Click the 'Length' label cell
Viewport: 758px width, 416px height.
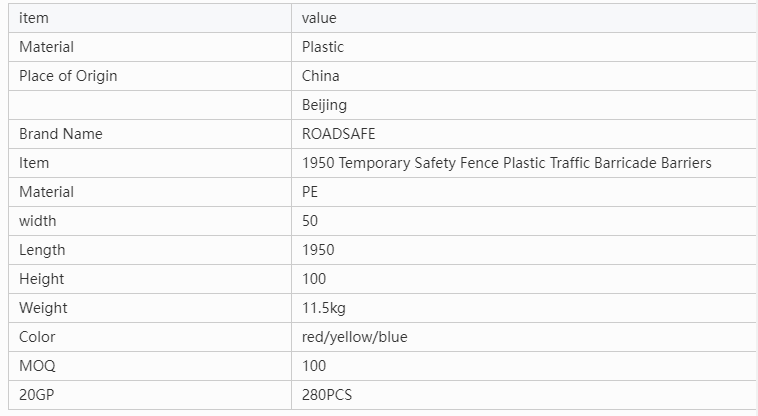pyautogui.click(x=42, y=250)
